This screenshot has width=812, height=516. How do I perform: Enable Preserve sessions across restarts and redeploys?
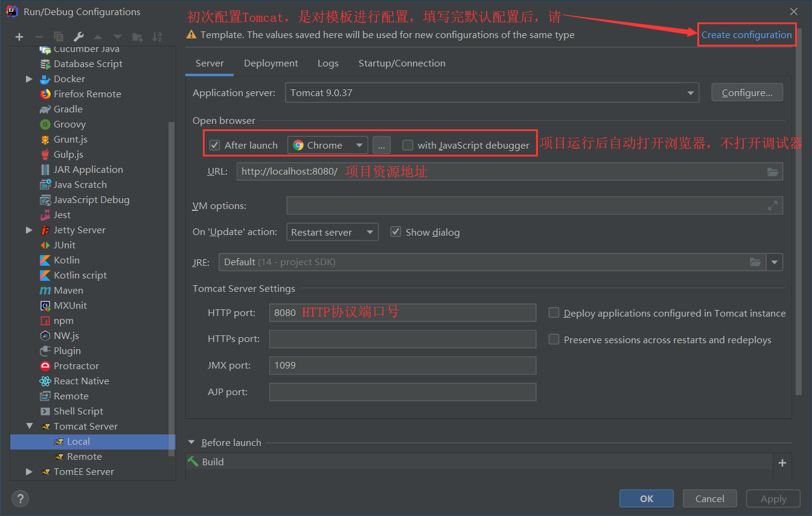[554, 340]
